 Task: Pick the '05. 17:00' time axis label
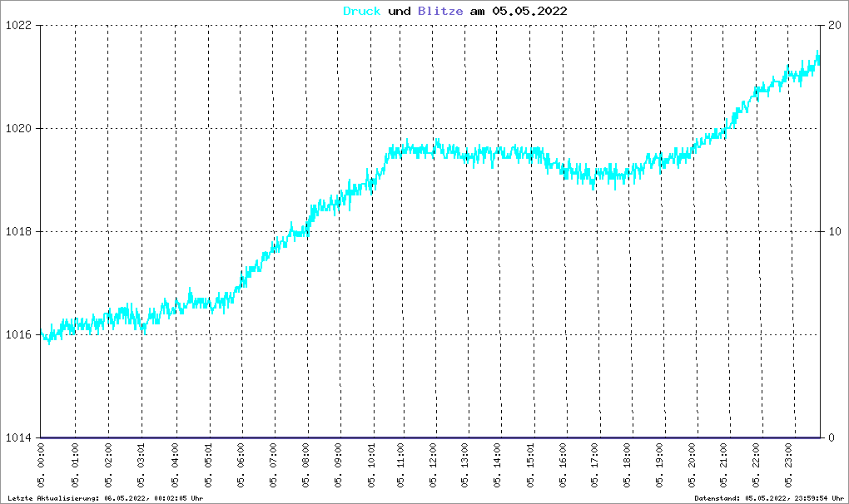pos(595,466)
